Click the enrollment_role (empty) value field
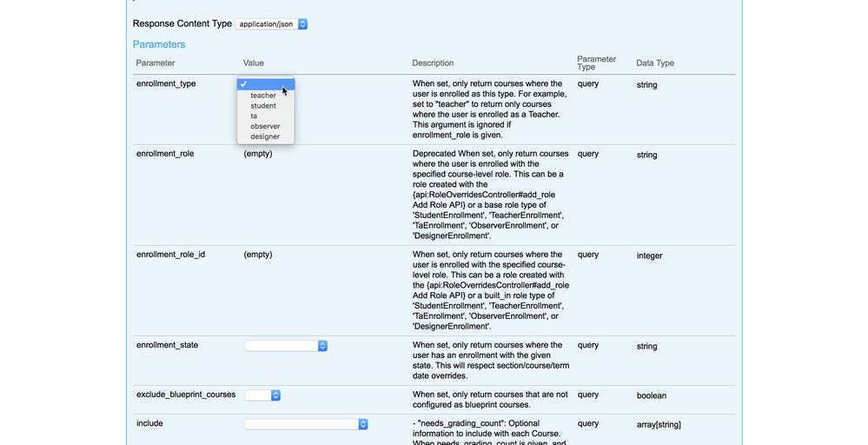This screenshot has height=445, width=868. [258, 153]
